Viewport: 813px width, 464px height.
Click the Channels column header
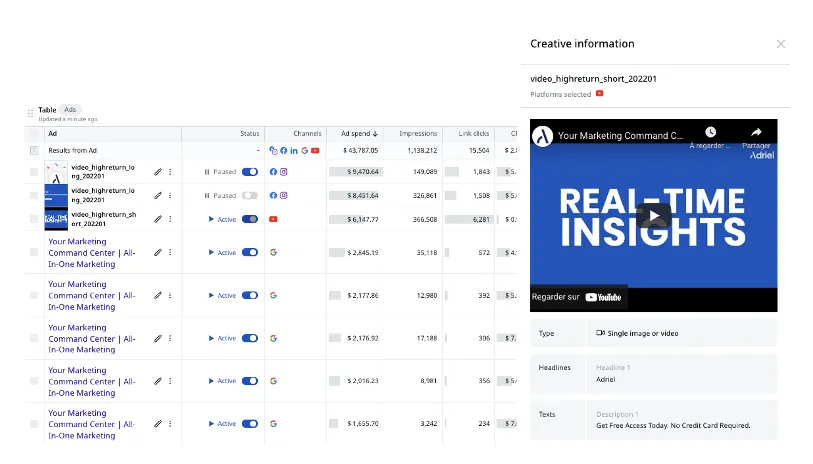click(x=307, y=134)
